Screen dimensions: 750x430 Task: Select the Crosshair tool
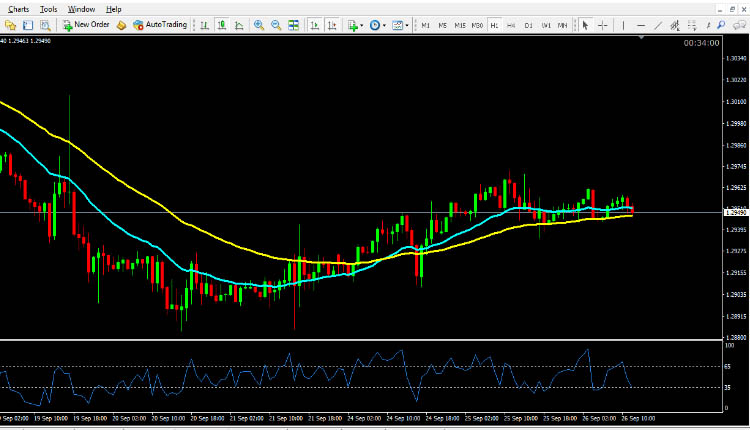pyautogui.click(x=603, y=25)
